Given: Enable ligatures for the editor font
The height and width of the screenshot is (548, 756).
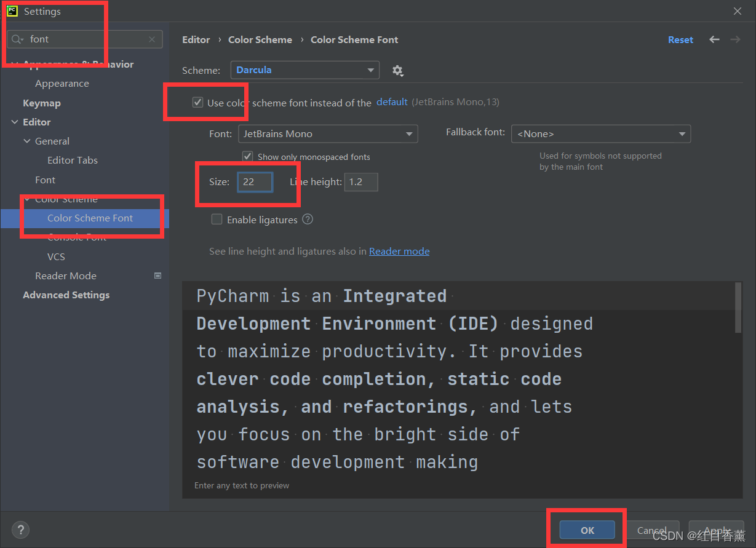Looking at the screenshot, I should click(x=217, y=219).
